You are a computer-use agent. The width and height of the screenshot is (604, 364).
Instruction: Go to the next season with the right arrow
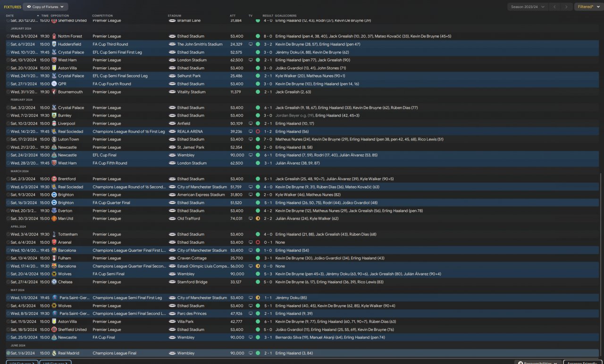click(567, 7)
